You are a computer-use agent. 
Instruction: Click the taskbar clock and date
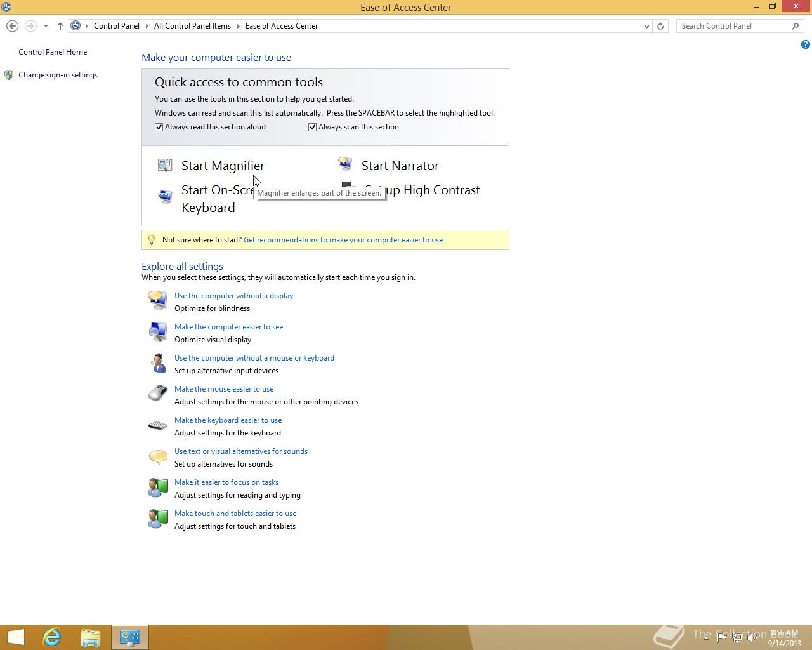pyautogui.click(x=784, y=638)
